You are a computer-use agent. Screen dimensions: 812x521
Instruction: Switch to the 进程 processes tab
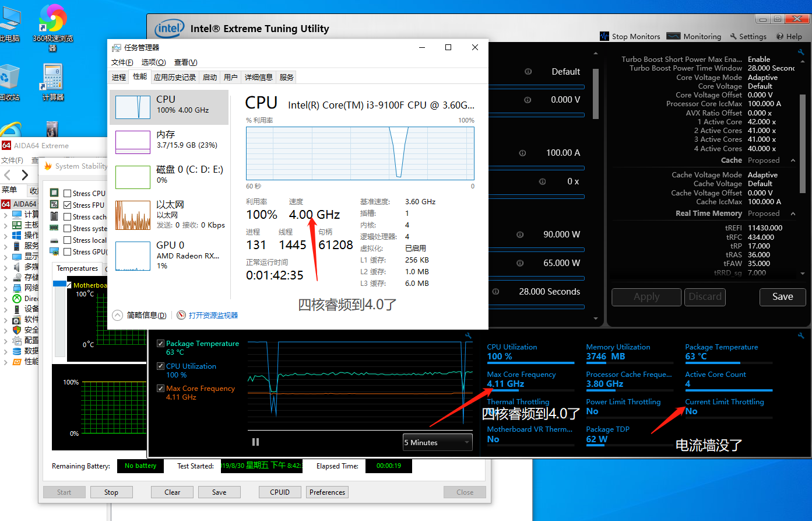pos(119,77)
